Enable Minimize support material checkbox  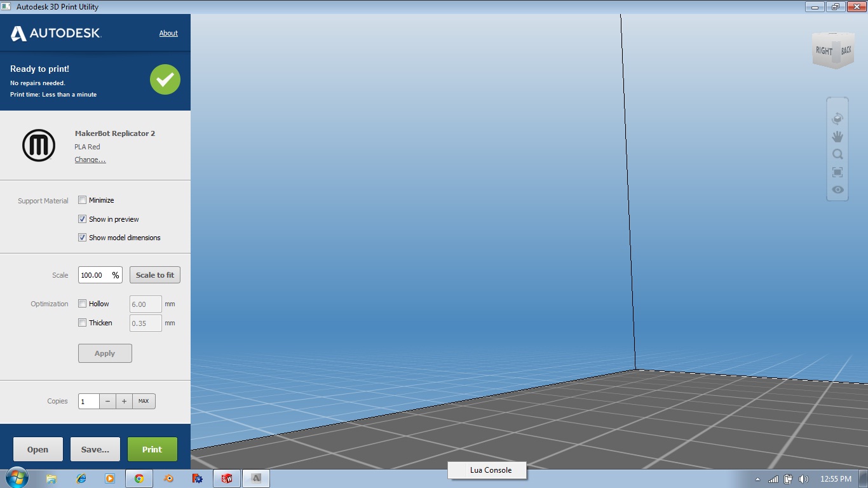[x=82, y=200]
